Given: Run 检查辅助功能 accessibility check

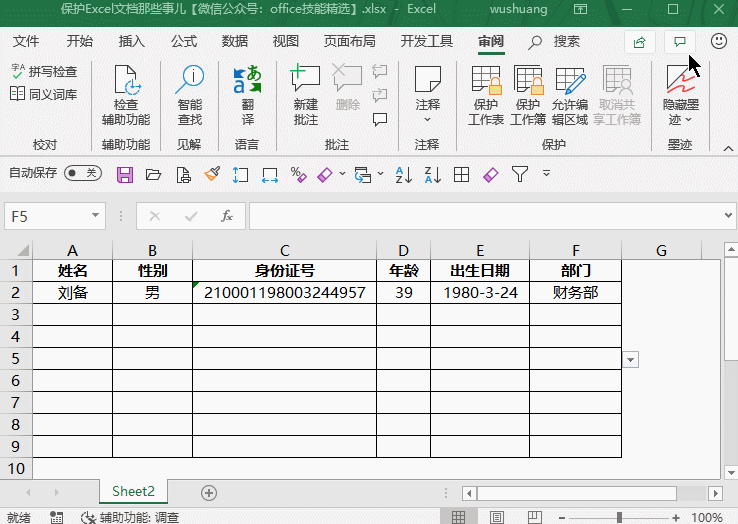Looking at the screenshot, I should pyautogui.click(x=126, y=96).
